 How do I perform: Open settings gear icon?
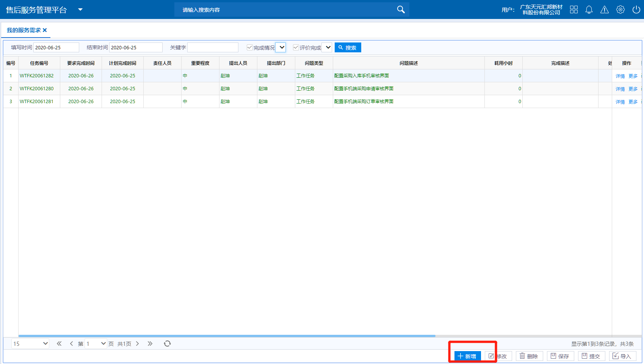pos(620,9)
